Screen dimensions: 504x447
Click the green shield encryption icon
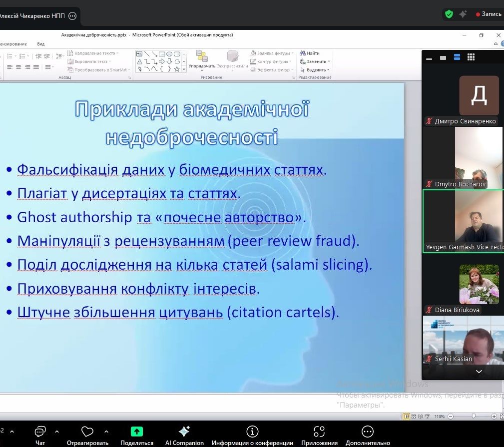click(x=449, y=14)
